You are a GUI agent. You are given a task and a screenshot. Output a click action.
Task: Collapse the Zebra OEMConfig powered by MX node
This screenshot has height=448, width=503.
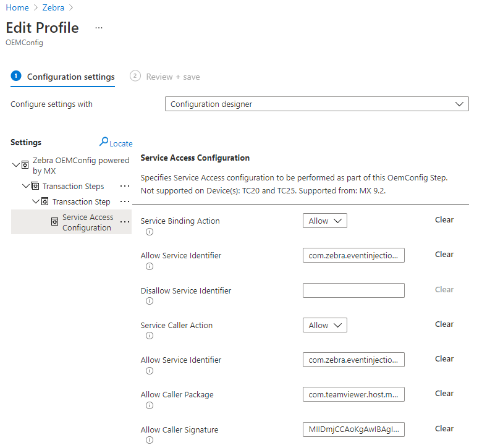(x=16, y=165)
